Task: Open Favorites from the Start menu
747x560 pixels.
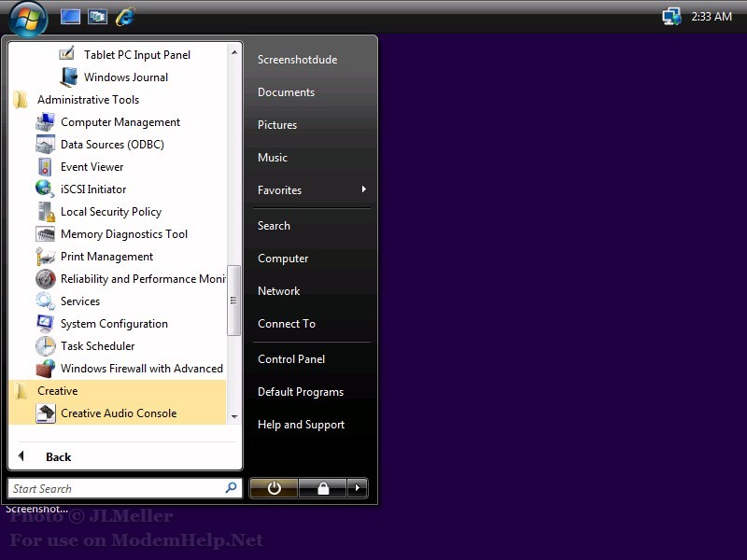Action: click(279, 190)
